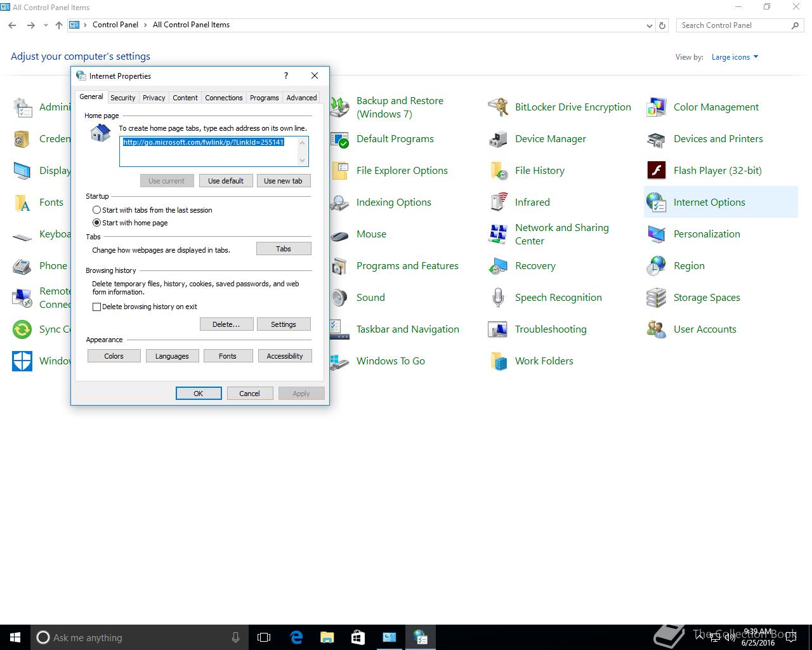Open User Accounts icon

[657, 329]
